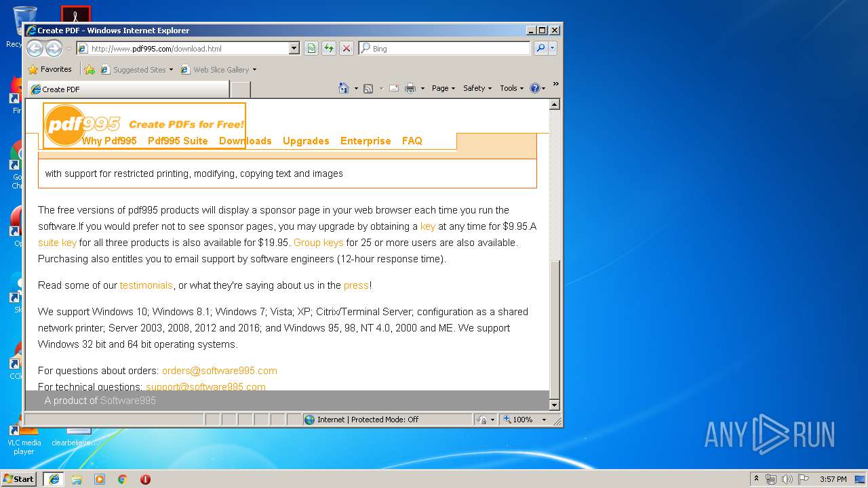Launch Chrome from the taskbar
868x488 pixels.
122,479
